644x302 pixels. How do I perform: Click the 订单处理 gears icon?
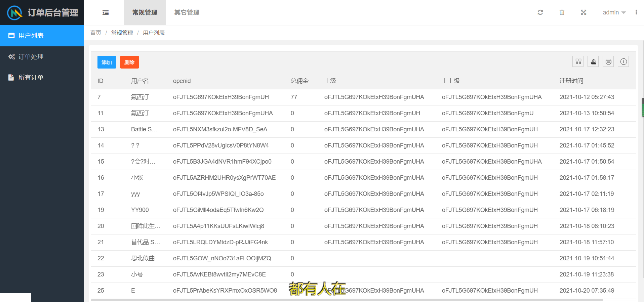pos(11,57)
